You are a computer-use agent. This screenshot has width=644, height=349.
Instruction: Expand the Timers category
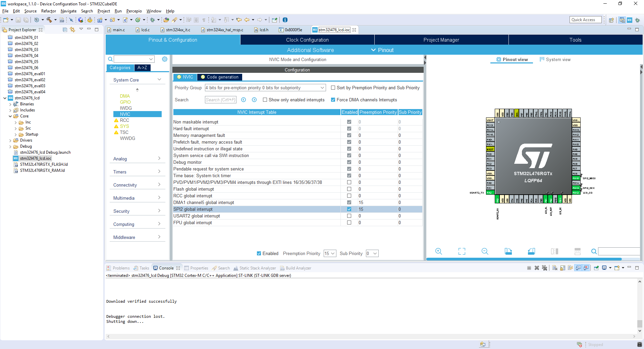coord(159,171)
